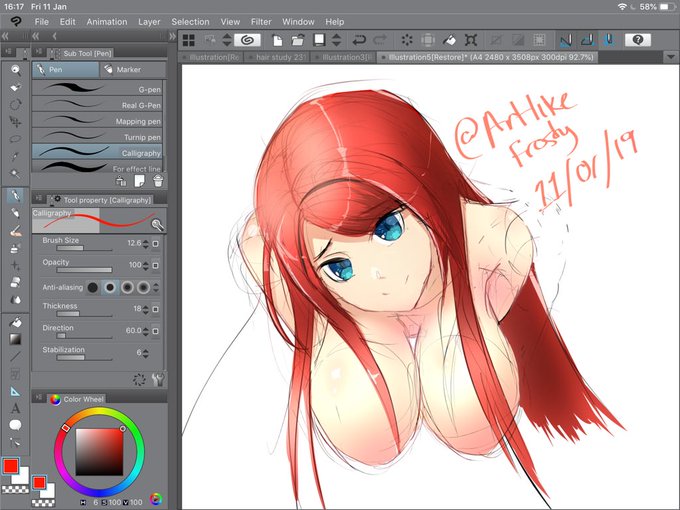
Task: Click the Redo arrow icon
Action: (380, 40)
